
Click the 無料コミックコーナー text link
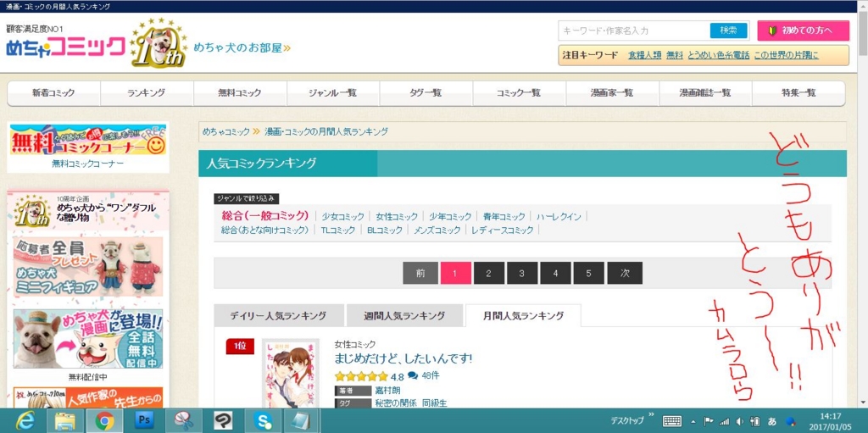(x=88, y=164)
